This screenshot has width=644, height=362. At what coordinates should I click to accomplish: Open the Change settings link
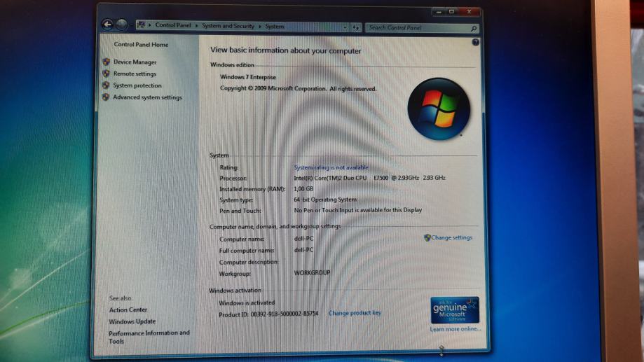(451, 238)
